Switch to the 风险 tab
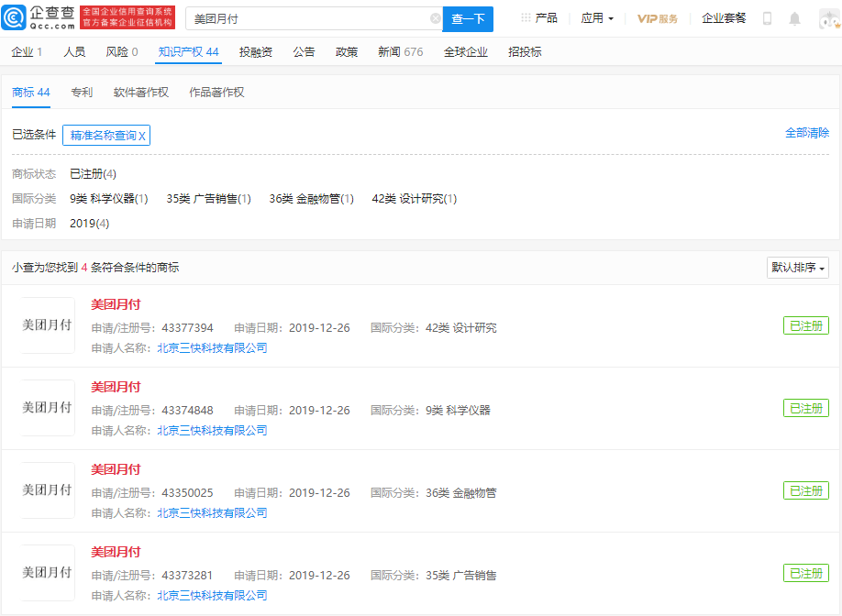The image size is (842, 616). click(x=122, y=52)
